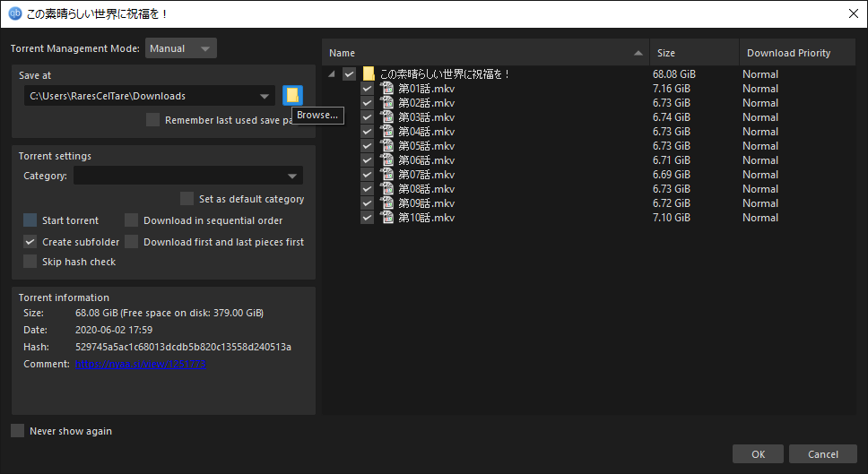Click the file icon next to 第10話.mkv
Screen dimensions: 868x474
[x=386, y=218]
